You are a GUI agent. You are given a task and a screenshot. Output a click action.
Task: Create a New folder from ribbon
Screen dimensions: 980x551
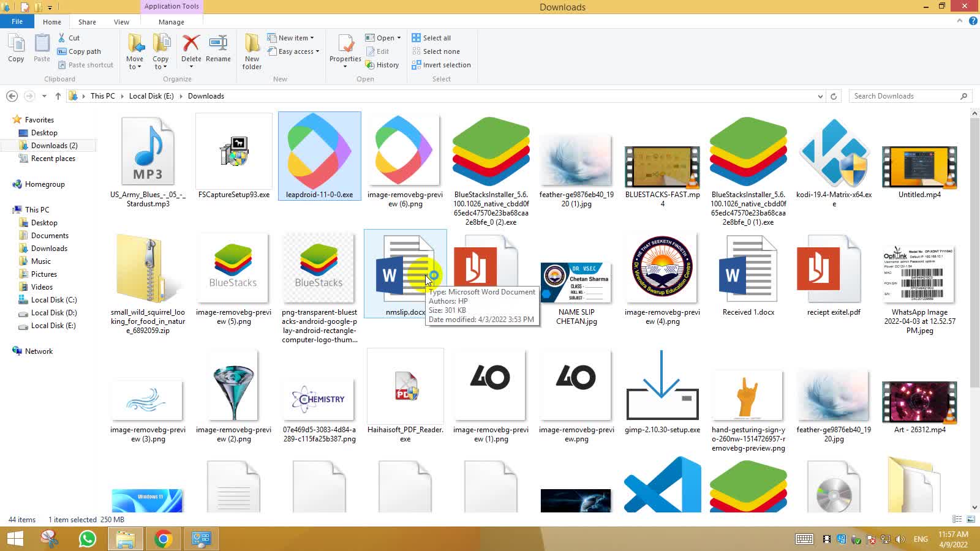252,51
